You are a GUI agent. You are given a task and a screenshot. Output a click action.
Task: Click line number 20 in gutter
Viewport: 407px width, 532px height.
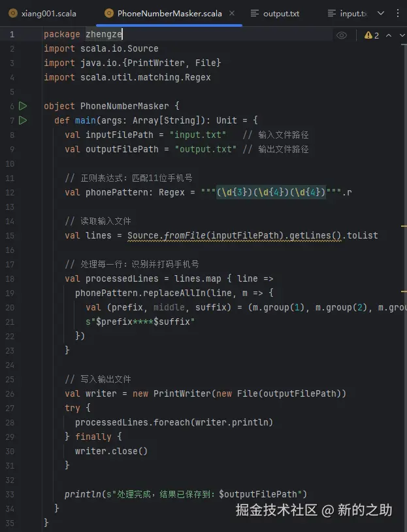tap(10, 307)
